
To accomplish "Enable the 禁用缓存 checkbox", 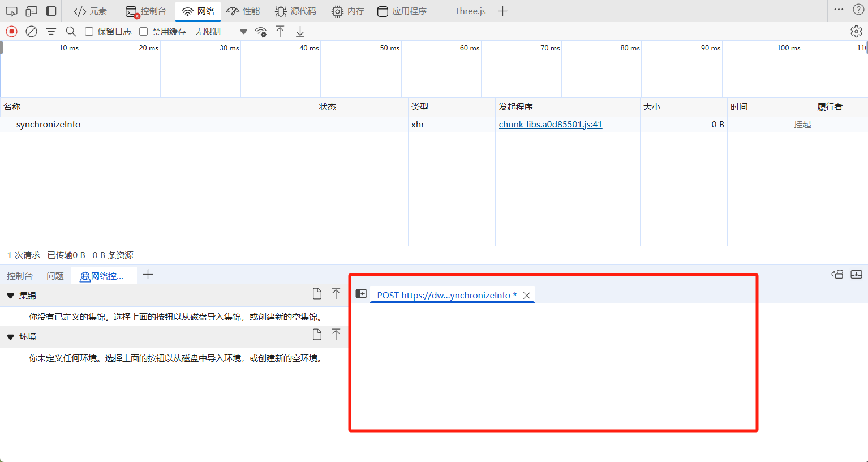I will click(144, 32).
